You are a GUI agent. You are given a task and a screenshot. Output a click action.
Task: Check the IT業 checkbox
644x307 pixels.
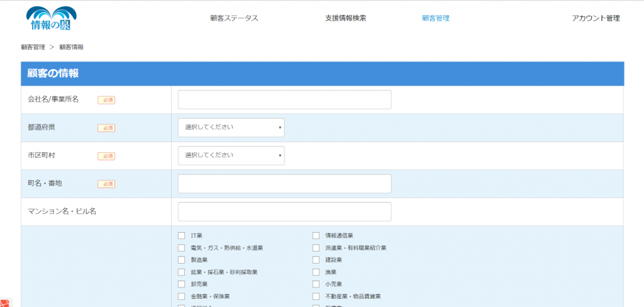tap(181, 236)
